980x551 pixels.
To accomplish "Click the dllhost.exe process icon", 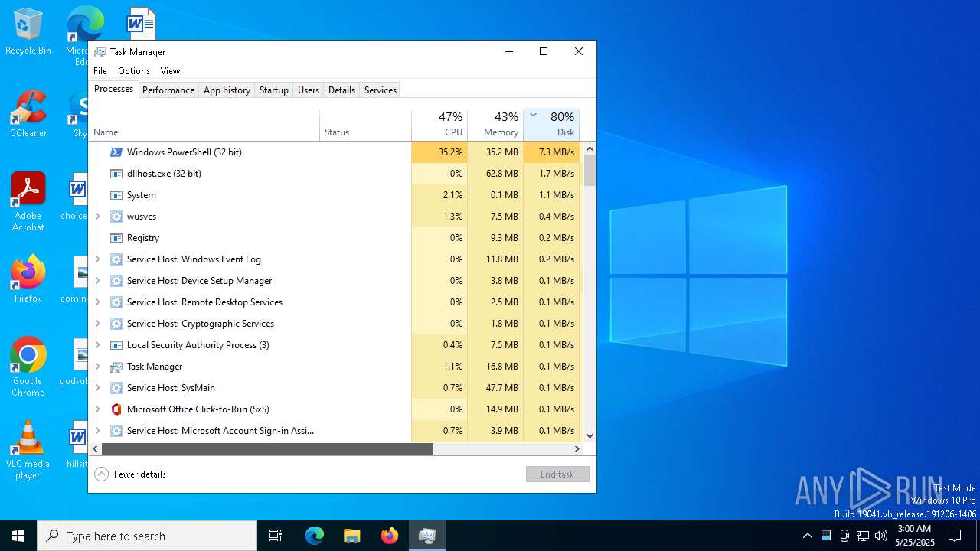I will pyautogui.click(x=116, y=174).
